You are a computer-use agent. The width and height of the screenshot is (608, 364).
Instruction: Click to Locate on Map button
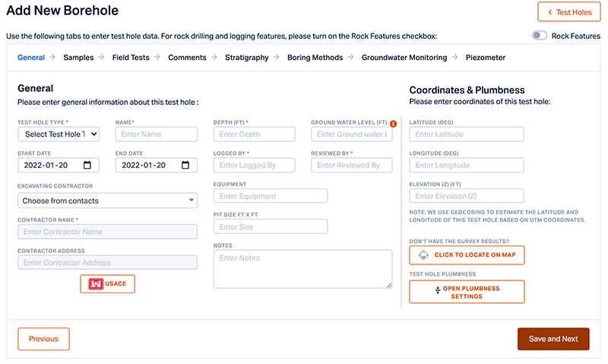pyautogui.click(x=467, y=255)
